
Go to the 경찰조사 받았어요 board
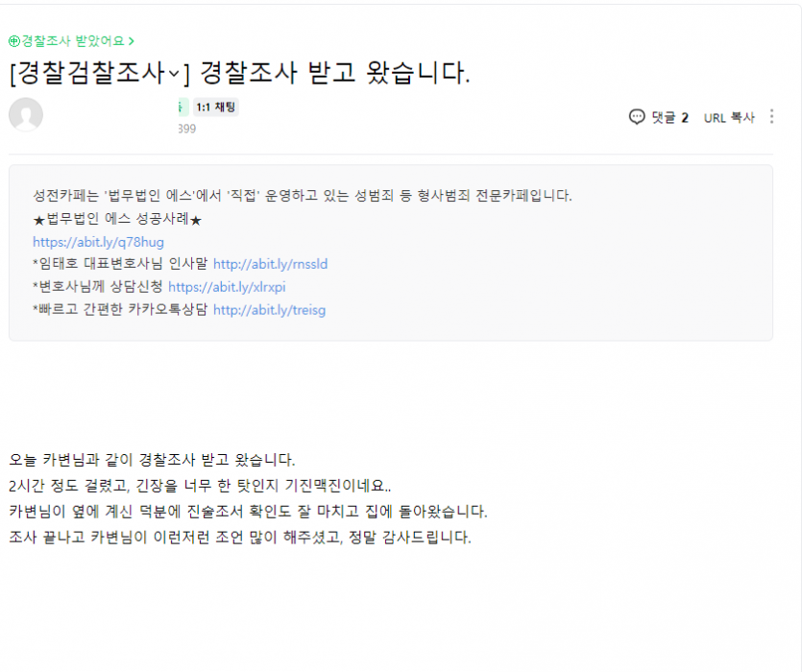[x=73, y=41]
